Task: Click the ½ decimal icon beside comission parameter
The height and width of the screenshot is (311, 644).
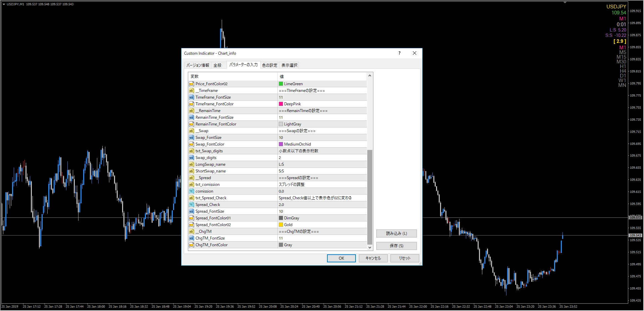Action: tap(192, 191)
